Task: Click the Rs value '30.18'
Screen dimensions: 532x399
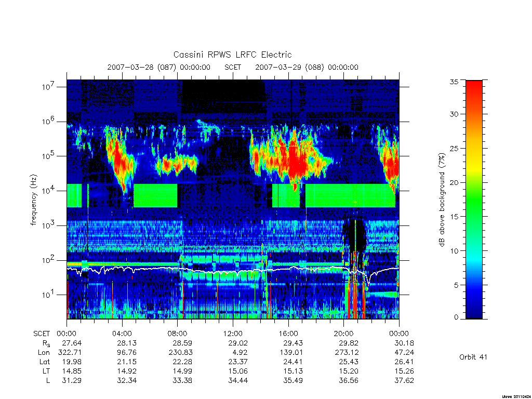Action: point(404,343)
